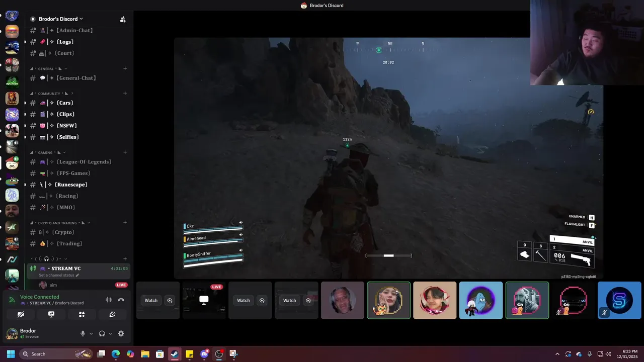The height and width of the screenshot is (362, 644).
Task: Open Microsoft Store from the taskbar
Action: coord(159,354)
